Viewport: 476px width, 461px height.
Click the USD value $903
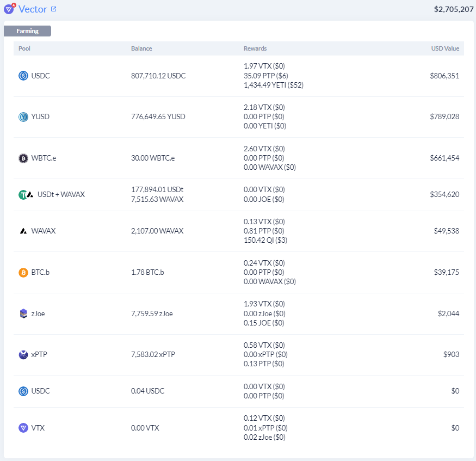[x=451, y=354]
